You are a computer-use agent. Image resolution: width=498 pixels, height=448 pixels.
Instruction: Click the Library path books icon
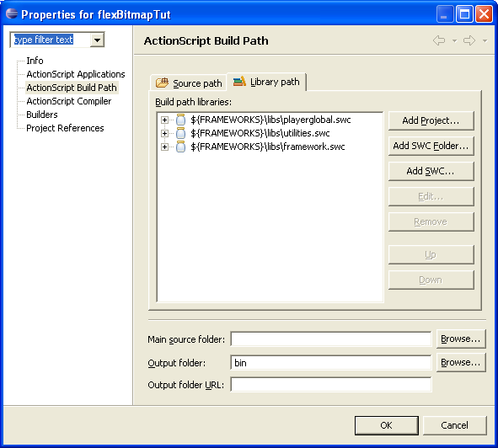click(239, 82)
